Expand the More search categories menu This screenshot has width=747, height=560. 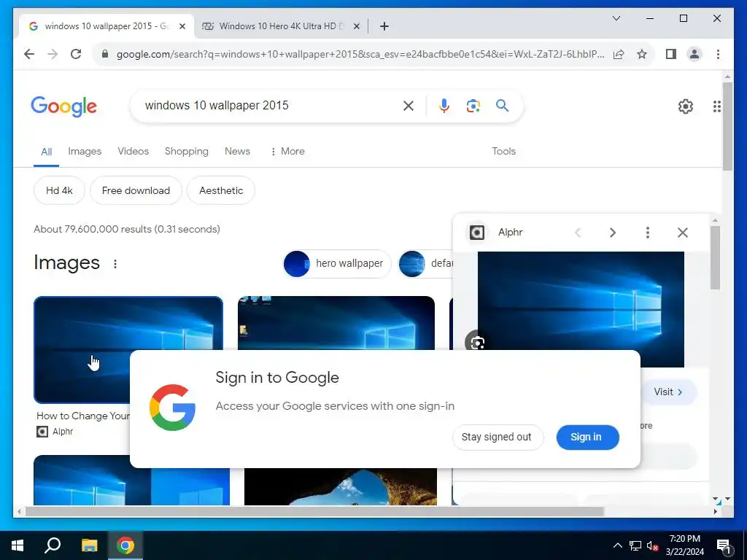287,151
